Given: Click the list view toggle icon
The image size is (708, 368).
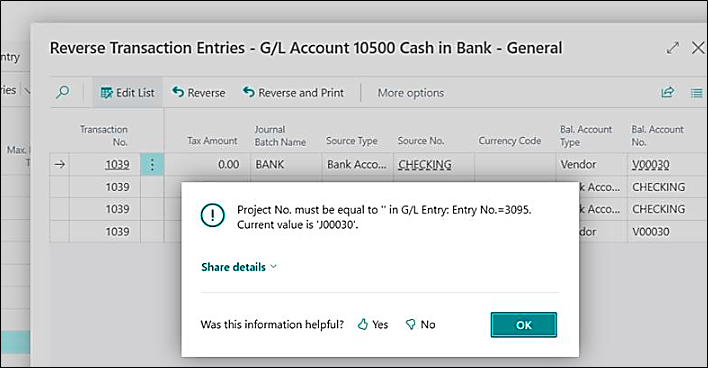Looking at the screenshot, I should point(696,93).
